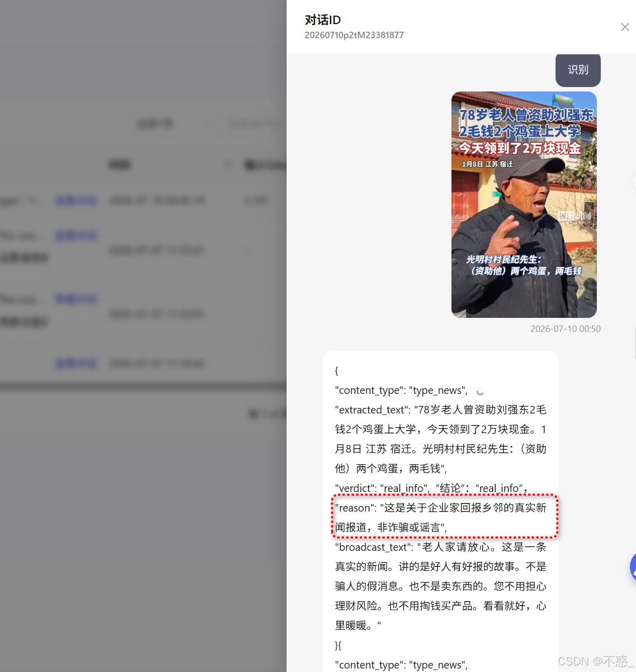Screen dimensions: 636x672
Task: Click the first "content_type": "type_news" line
Action: [402, 390]
